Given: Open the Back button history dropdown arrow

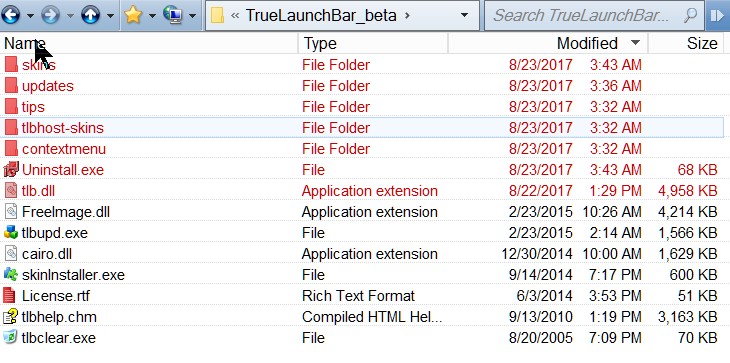Looking at the screenshot, I should [x=30, y=16].
